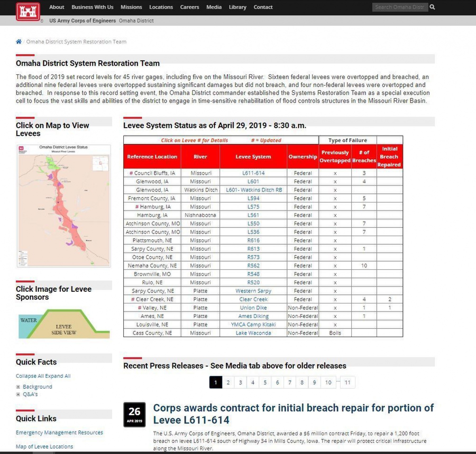The width and height of the screenshot is (476, 454).
Task: Open the levee side view sponsors image
Action: pos(64,323)
